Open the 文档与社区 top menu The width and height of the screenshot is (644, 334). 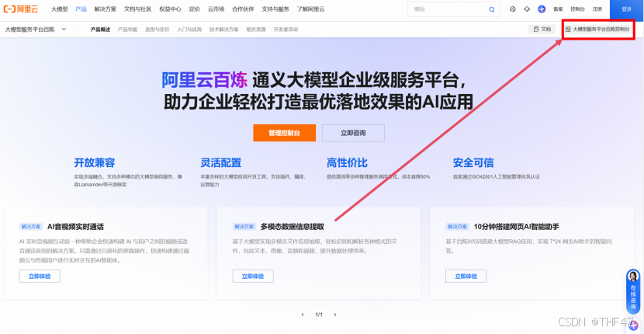click(x=137, y=9)
